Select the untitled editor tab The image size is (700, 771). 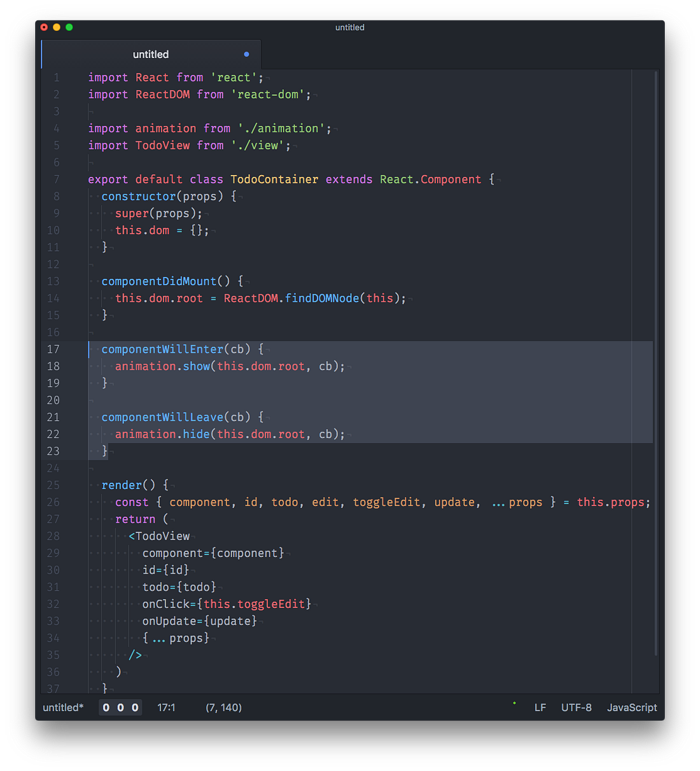pos(150,54)
